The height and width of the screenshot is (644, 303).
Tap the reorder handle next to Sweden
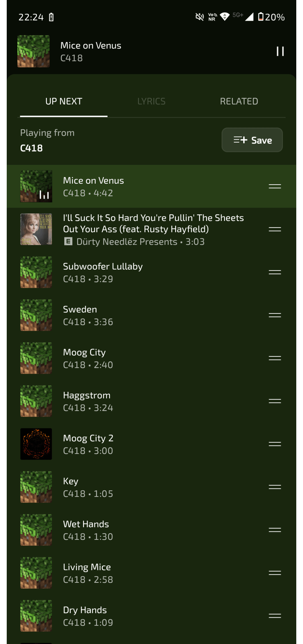click(275, 315)
